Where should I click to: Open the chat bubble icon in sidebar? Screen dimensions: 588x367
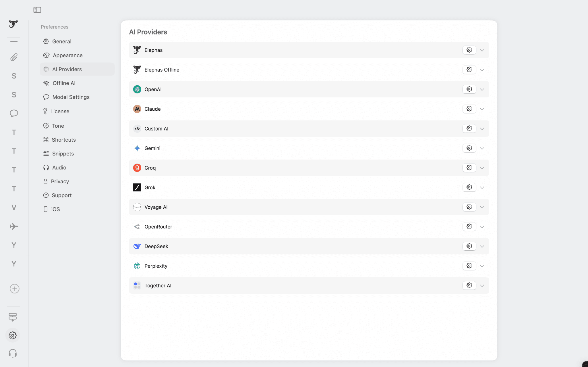tap(13, 113)
